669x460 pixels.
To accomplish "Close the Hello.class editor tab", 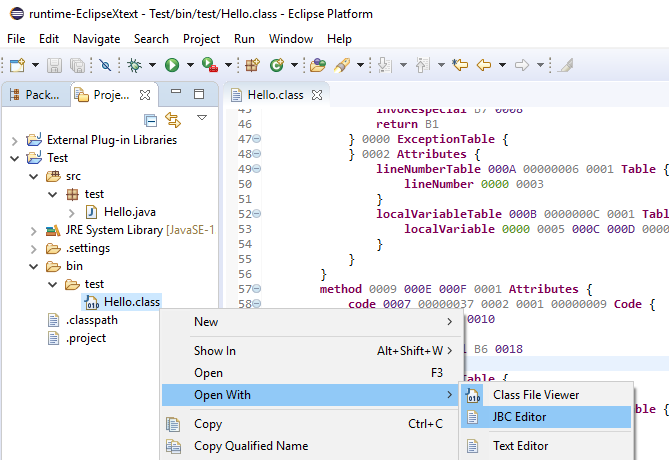I will [317, 95].
